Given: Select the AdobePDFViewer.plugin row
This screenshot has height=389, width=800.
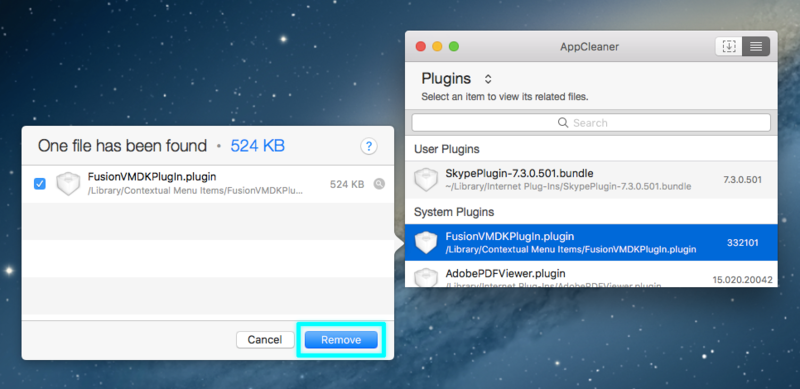Looking at the screenshot, I should pos(591,274).
